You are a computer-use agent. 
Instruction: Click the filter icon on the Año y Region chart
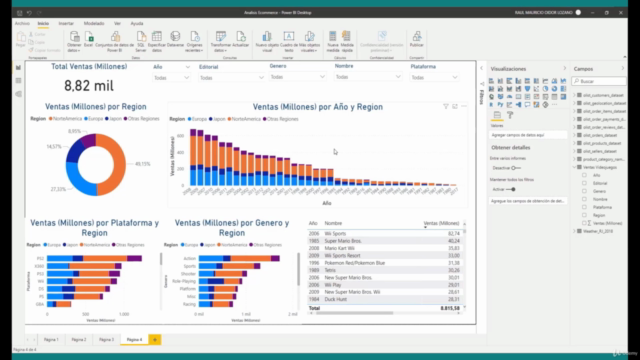[446, 107]
